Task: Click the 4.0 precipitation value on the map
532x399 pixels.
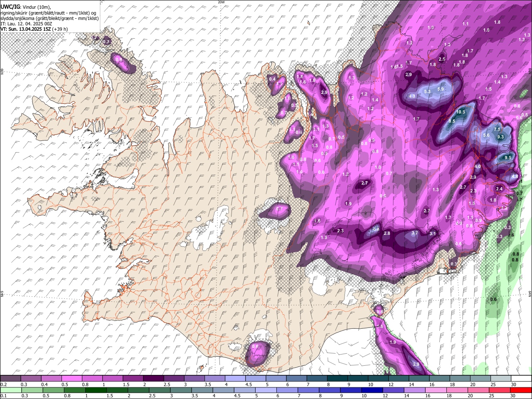Action: (478, 166)
